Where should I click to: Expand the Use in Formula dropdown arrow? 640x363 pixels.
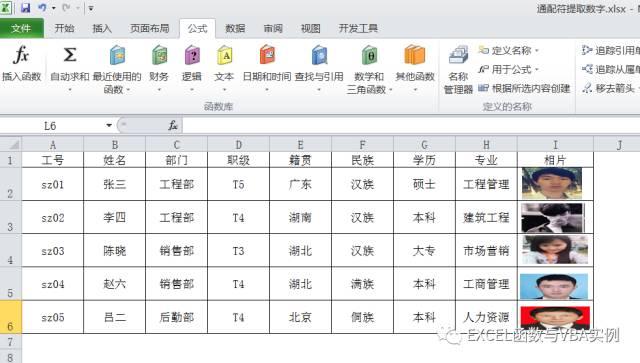[537, 70]
